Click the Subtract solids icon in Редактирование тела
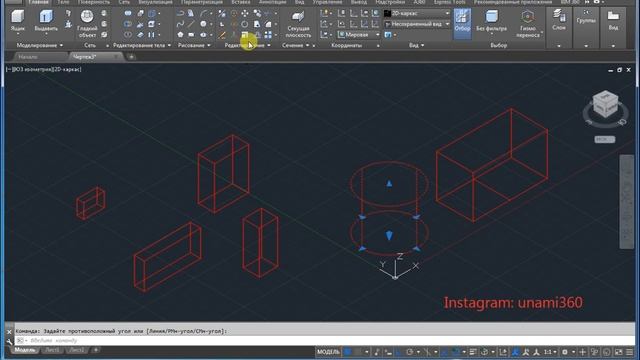This screenshot has height=360, width=640. 128,24
